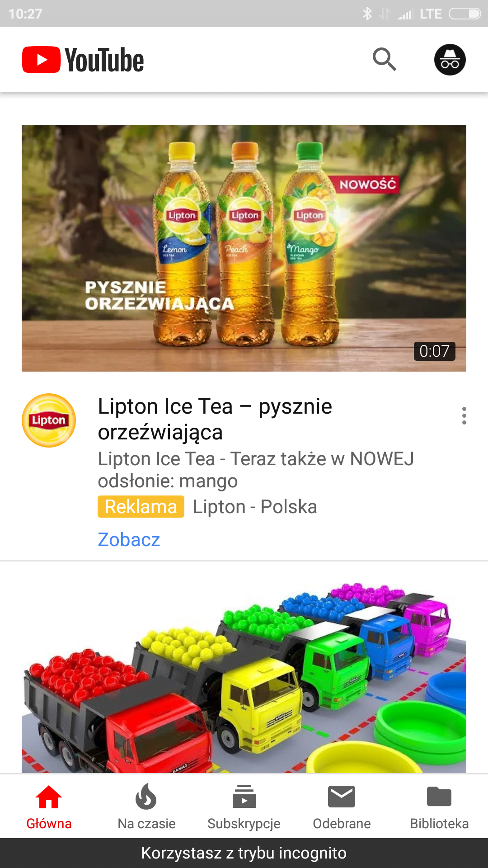Switch to Na czasie trending tab
Screen dimensions: 488x868
pyautogui.click(x=146, y=807)
